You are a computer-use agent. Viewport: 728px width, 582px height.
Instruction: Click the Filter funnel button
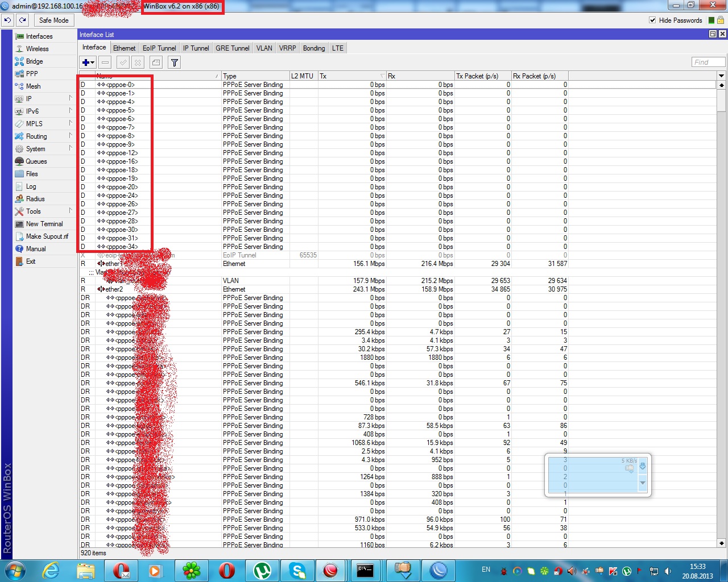[175, 63]
